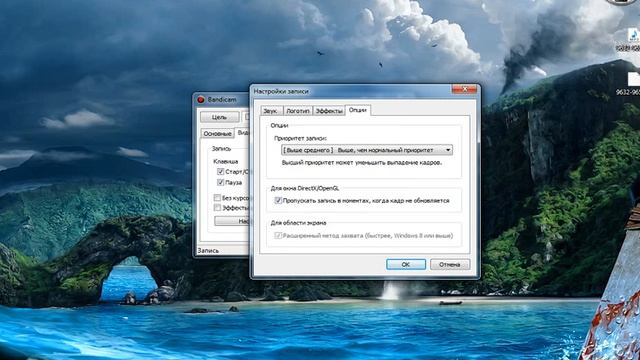The width and height of the screenshot is (640, 360).
Task: Open the Эффекты tab in recording settings
Action: (329, 111)
